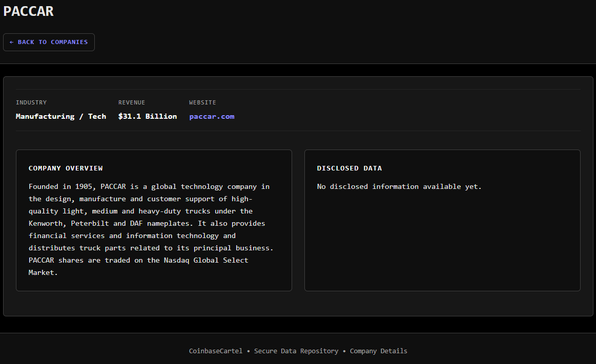Click the DISCLOSED DATA heading

point(350,168)
